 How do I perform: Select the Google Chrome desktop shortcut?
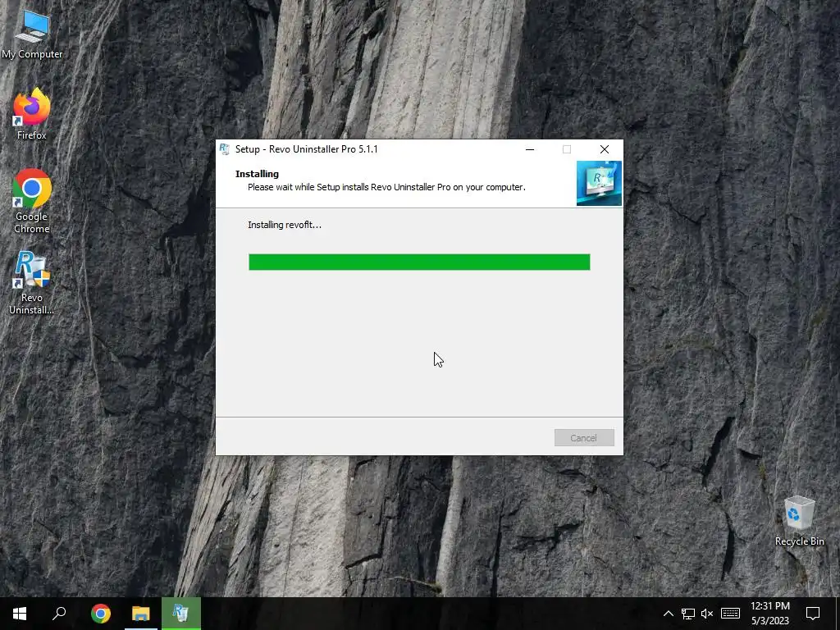[x=32, y=201]
